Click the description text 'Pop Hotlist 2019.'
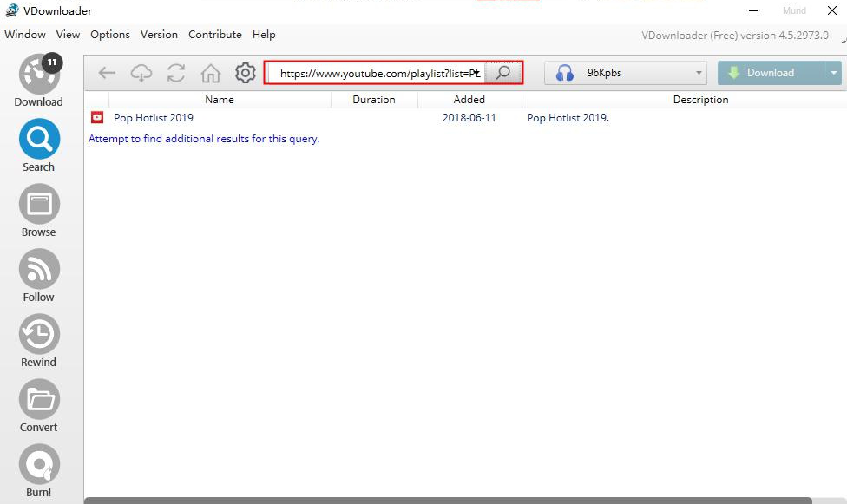This screenshot has width=847, height=504. [x=568, y=118]
